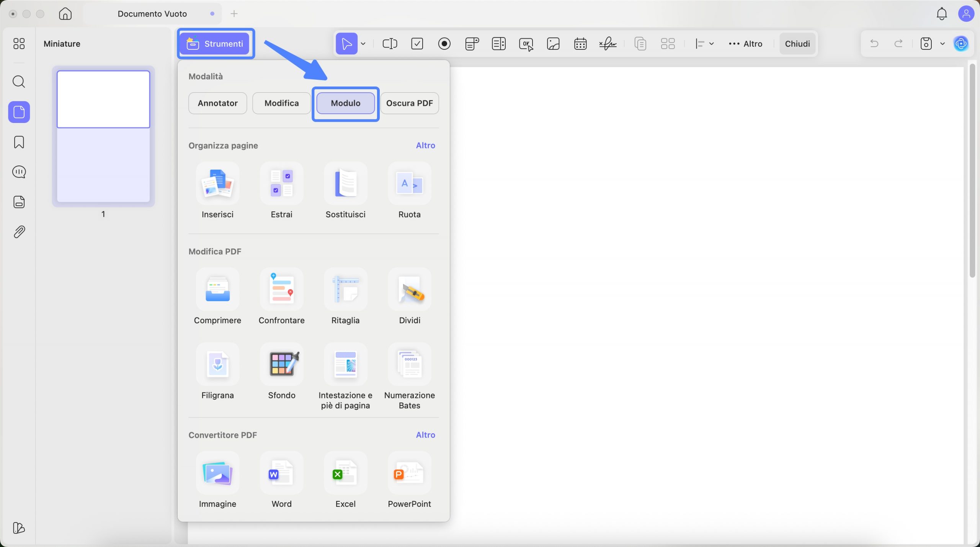Open the Dividi split tool

(x=409, y=296)
